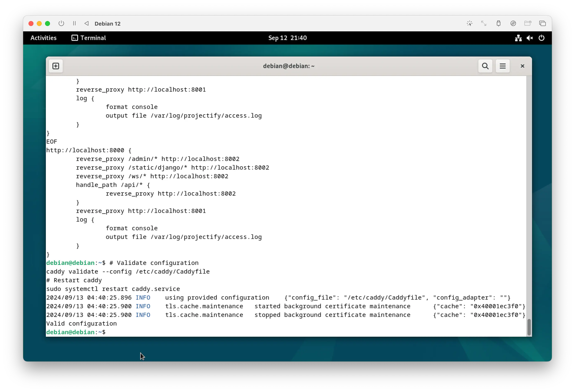Click 'caddy validate --config /etc/caddy/Caddyfile' line
Viewport: 575px width, 392px height.
[128, 271]
